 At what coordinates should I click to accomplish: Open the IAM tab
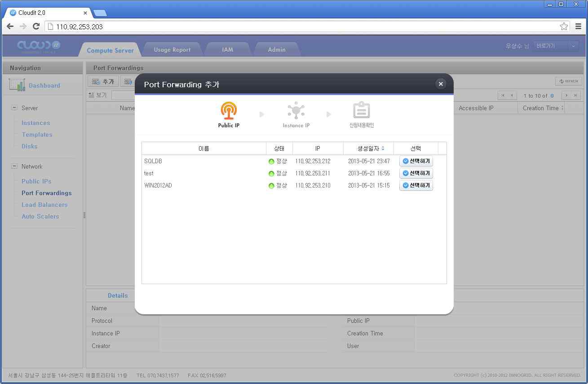[x=228, y=49]
